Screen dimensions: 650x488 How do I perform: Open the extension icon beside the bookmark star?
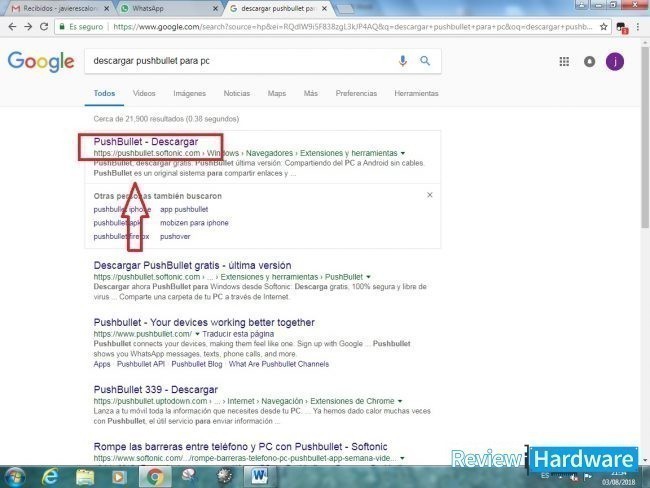(x=622, y=28)
